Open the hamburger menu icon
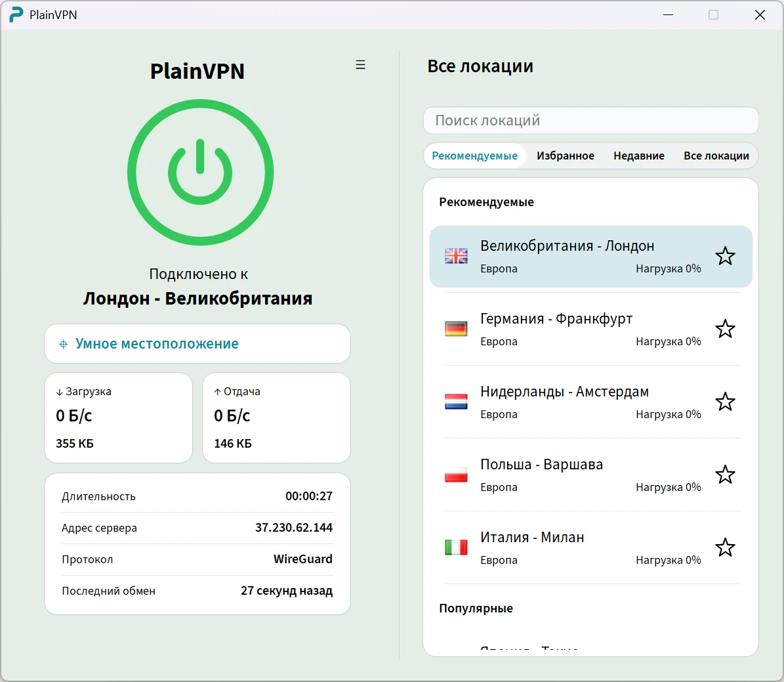The width and height of the screenshot is (784, 682). [x=360, y=64]
